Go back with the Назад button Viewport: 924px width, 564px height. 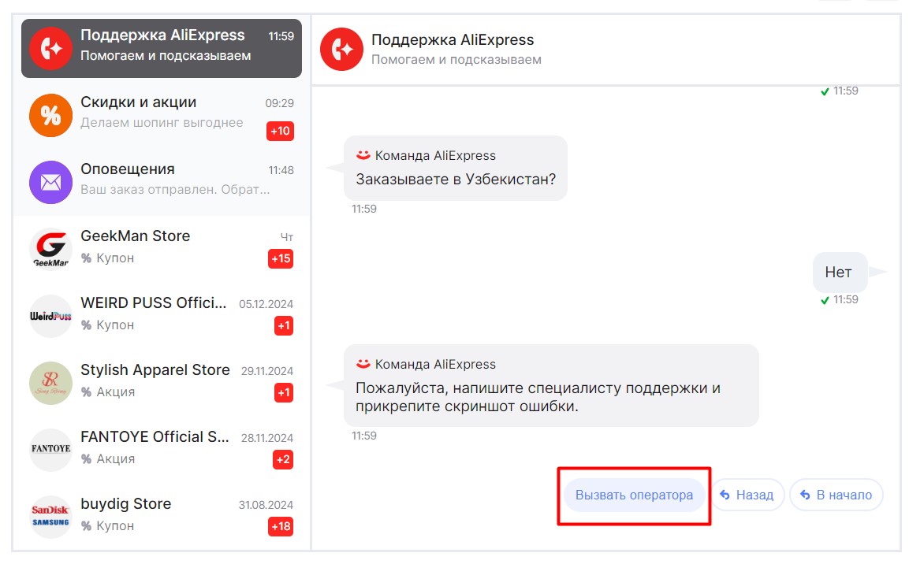pyautogui.click(x=748, y=495)
